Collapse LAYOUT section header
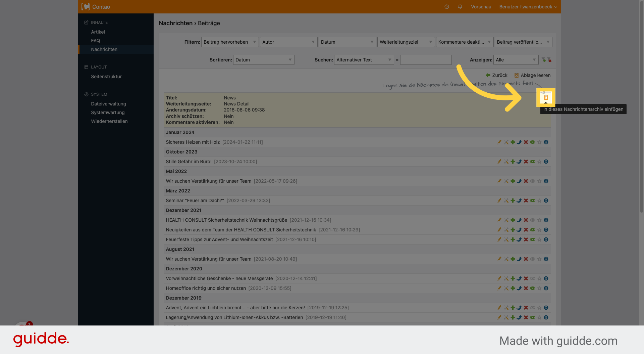The height and width of the screenshot is (354, 644). click(96, 67)
